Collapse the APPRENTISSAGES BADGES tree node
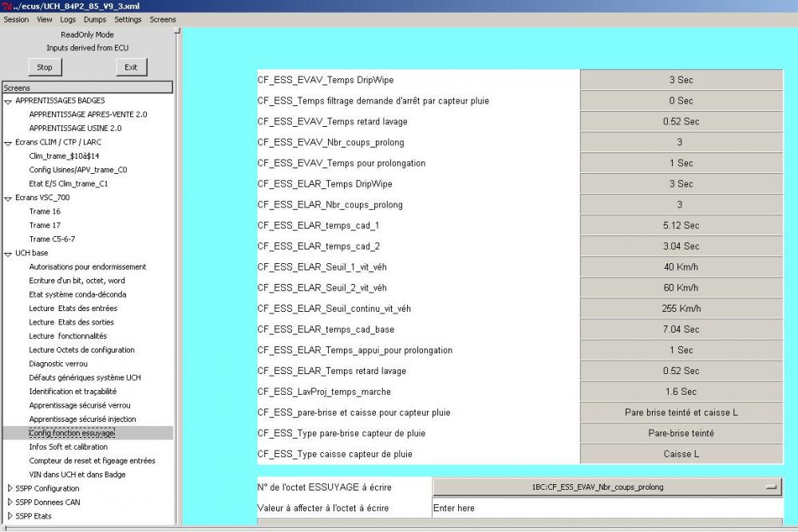This screenshot has width=798, height=532. pyautogui.click(x=8, y=101)
